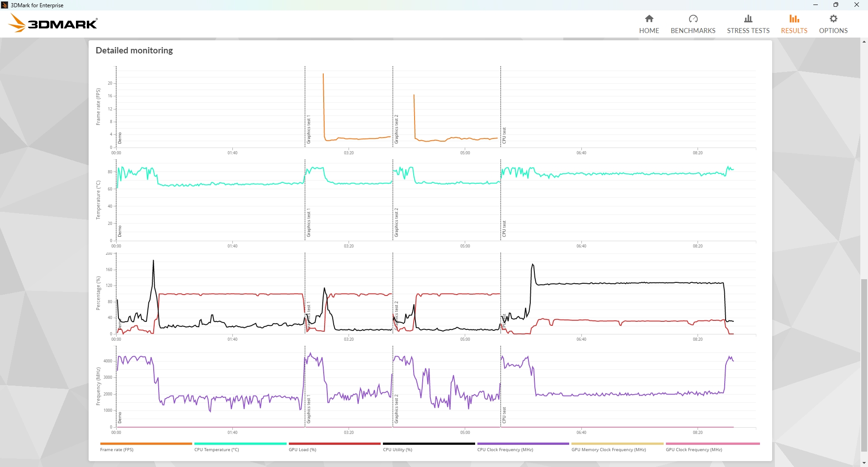
Task: Toggle the CPU Temperature (°C) teal legend swatch
Action: pos(240,443)
